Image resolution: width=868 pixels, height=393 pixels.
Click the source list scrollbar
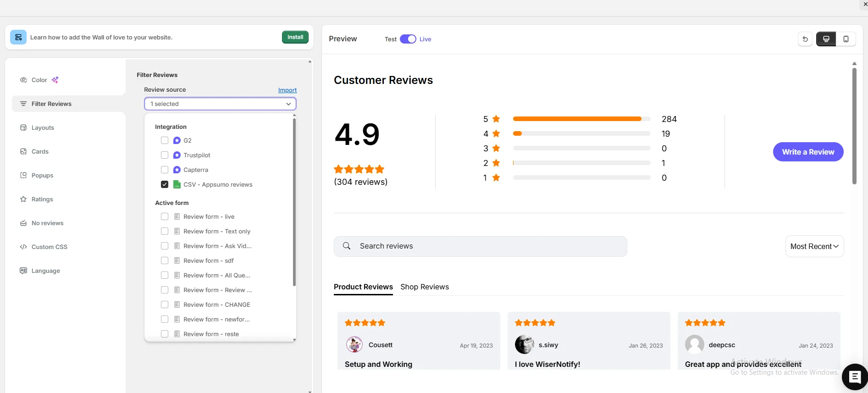(294, 202)
